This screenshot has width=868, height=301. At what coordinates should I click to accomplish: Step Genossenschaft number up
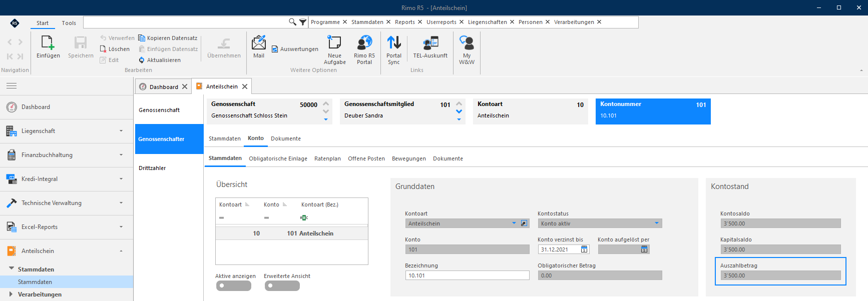click(x=326, y=104)
